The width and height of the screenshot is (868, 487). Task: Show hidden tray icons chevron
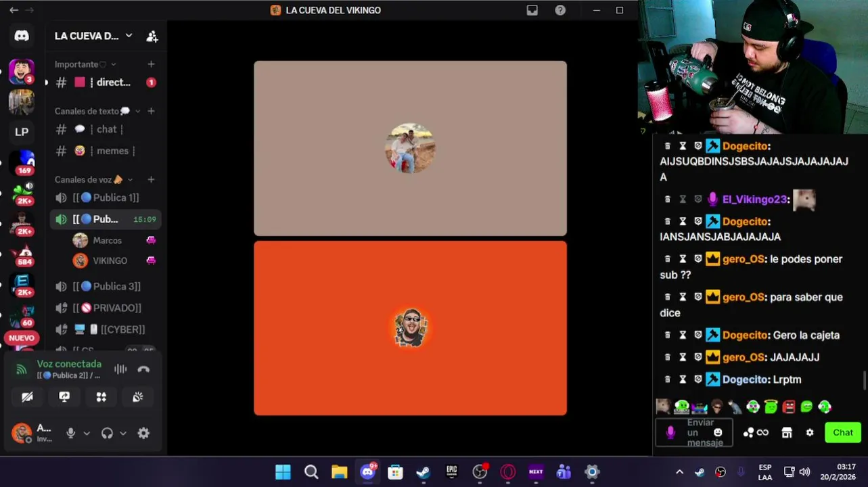coord(679,472)
